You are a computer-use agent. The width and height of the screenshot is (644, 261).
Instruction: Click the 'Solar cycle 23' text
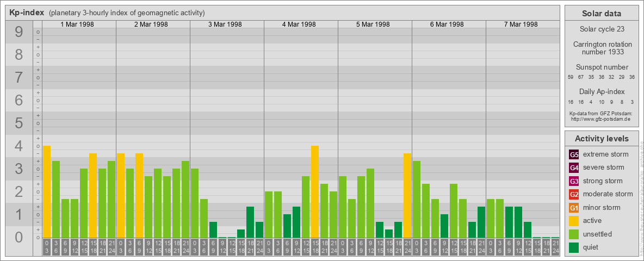coord(601,29)
